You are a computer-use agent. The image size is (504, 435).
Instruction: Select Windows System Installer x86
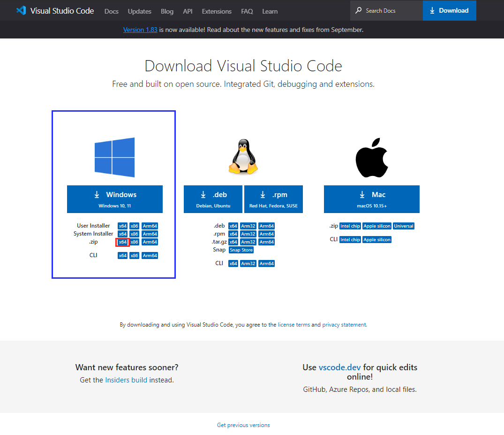point(135,234)
